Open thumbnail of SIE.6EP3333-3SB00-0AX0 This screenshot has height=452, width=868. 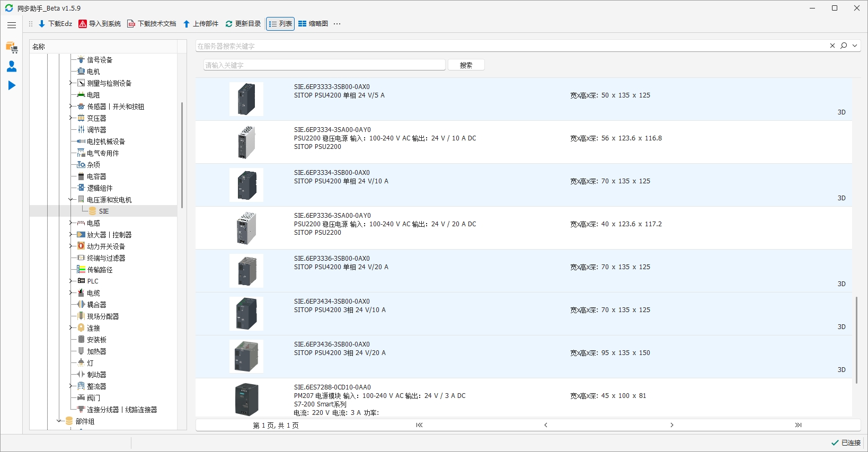[x=246, y=99]
